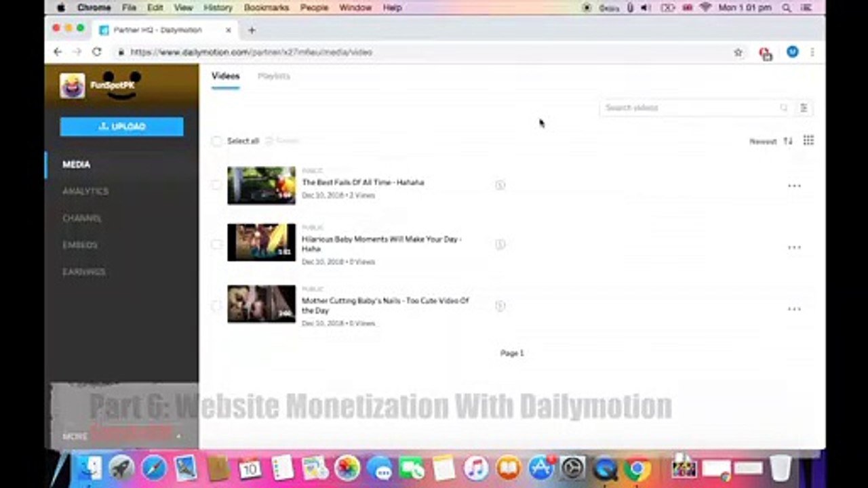Open a new Chrome tab
Image resolution: width=868 pixels, height=488 pixels.
coord(252,30)
